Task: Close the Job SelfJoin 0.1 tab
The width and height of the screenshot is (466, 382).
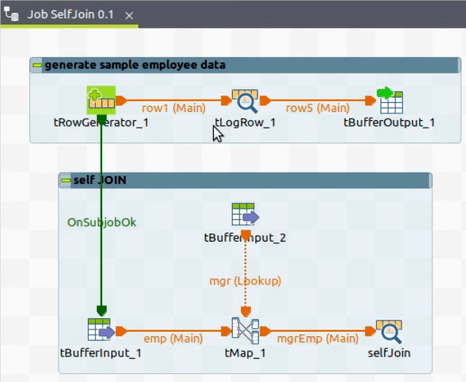Action: pos(129,15)
